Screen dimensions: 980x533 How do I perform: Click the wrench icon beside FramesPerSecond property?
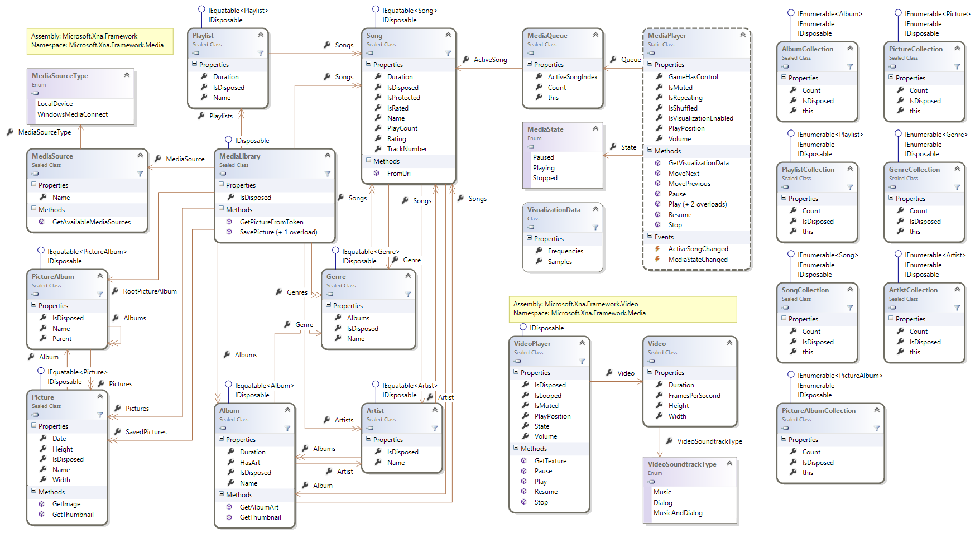pos(660,396)
